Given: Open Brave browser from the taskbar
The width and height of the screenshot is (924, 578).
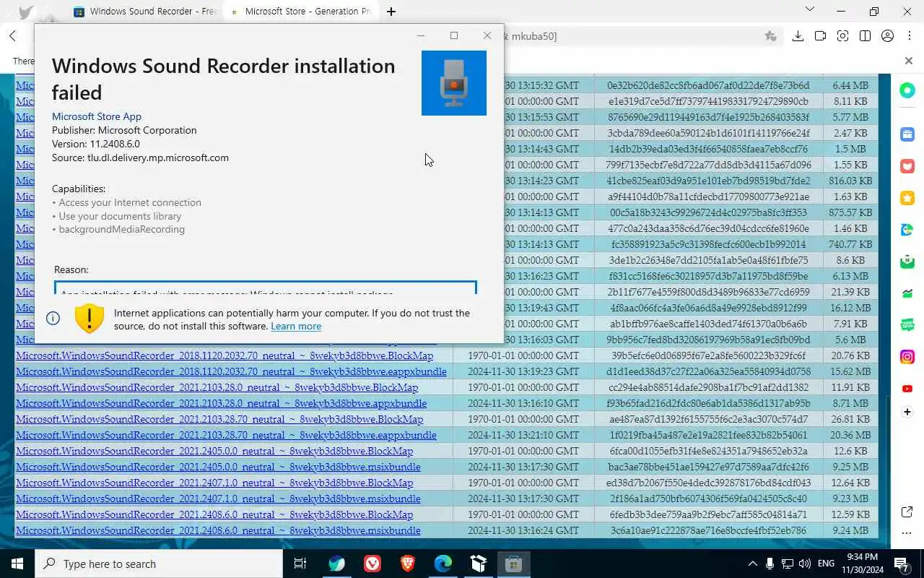Looking at the screenshot, I should tap(407, 564).
